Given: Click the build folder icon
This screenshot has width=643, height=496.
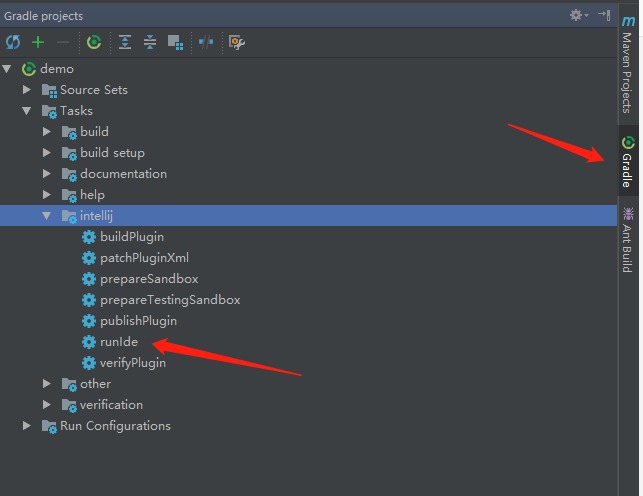Looking at the screenshot, I should tap(69, 132).
